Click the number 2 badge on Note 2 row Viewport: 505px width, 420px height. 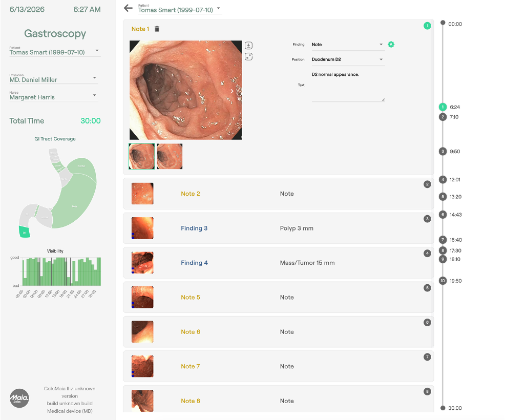pyautogui.click(x=427, y=184)
